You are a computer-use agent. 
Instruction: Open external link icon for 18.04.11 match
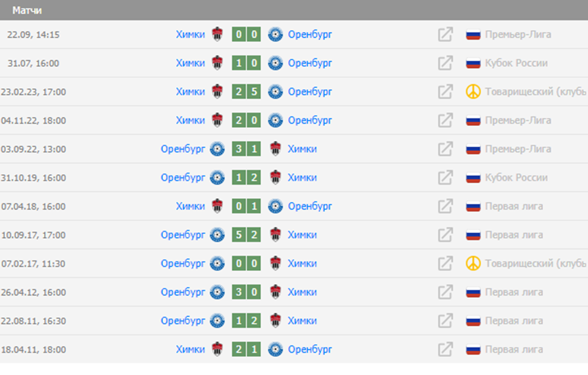coord(445,350)
